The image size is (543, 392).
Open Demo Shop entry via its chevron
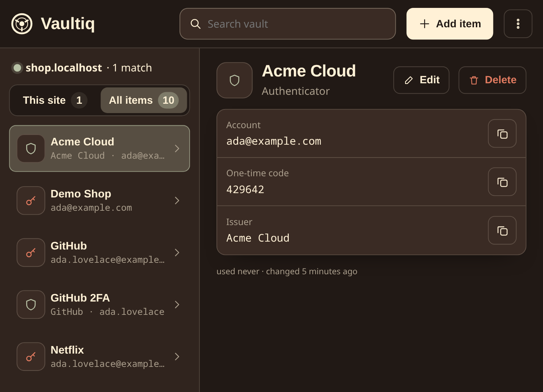177,201
